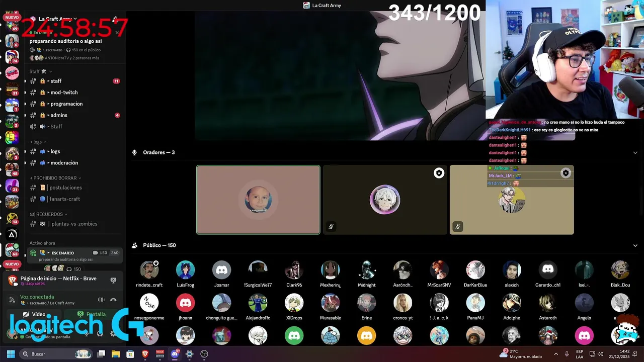Open server with 74 unread badge

12,56
